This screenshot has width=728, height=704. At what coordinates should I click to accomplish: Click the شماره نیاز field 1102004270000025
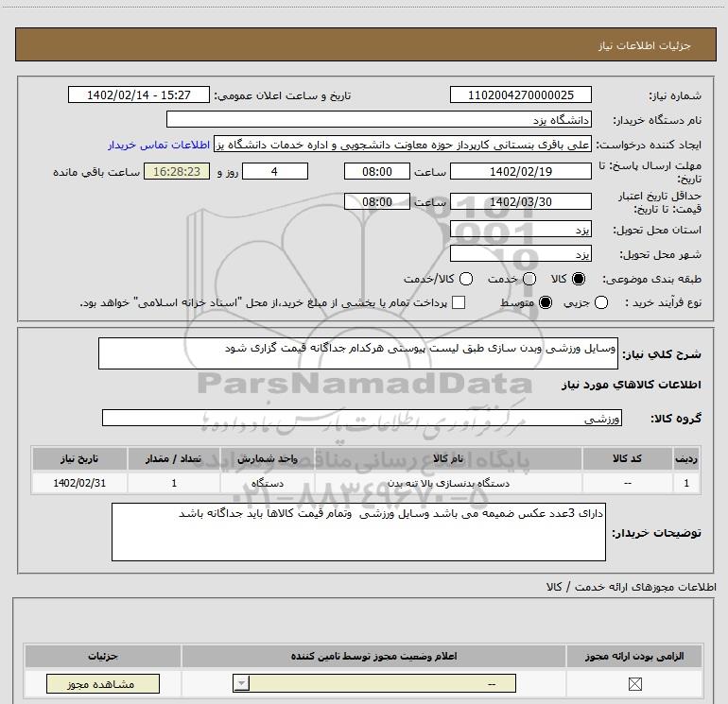click(x=520, y=95)
